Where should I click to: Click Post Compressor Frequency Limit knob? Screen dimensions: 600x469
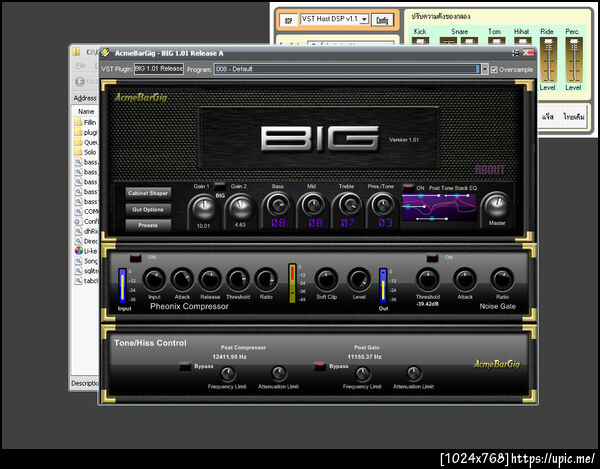click(227, 374)
